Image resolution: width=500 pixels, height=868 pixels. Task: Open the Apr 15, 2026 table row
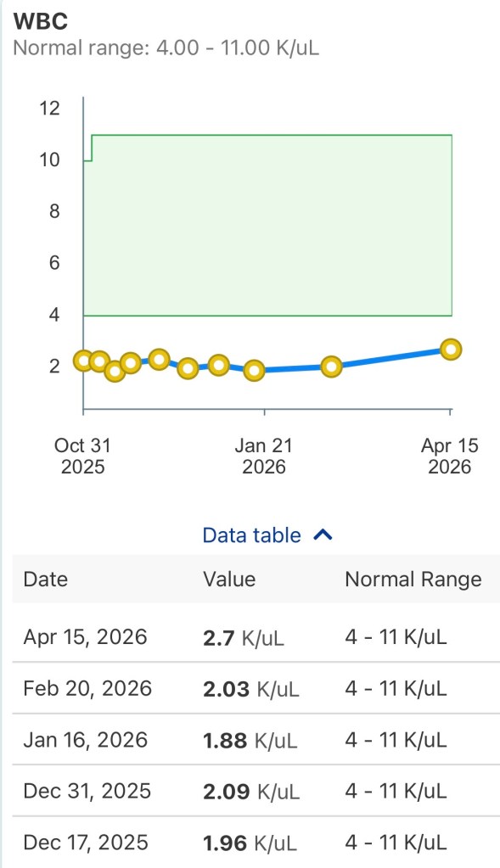pos(250,637)
